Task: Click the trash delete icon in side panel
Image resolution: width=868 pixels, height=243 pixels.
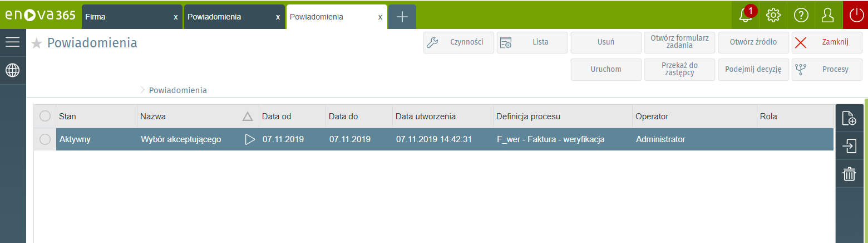Action: 849,174
